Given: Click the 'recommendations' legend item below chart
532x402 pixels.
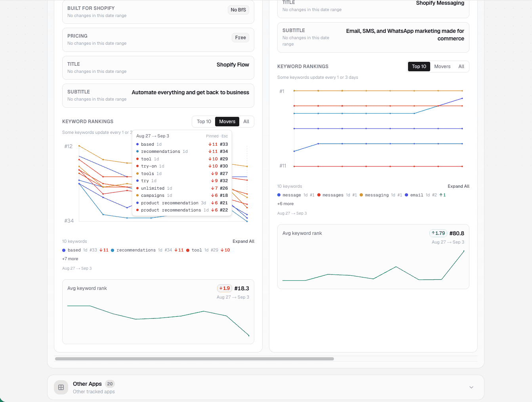Looking at the screenshot, I should click(147, 250).
